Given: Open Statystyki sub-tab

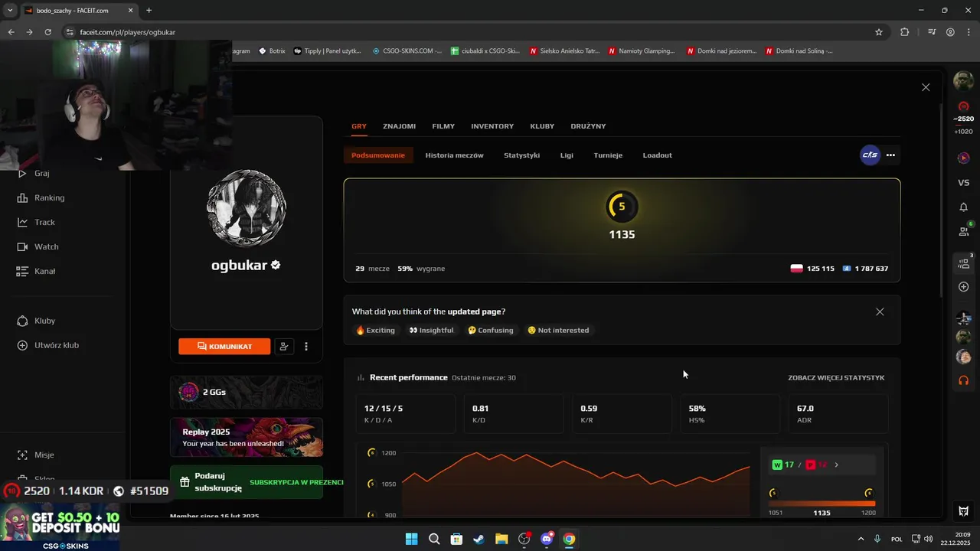Looking at the screenshot, I should pos(521,155).
